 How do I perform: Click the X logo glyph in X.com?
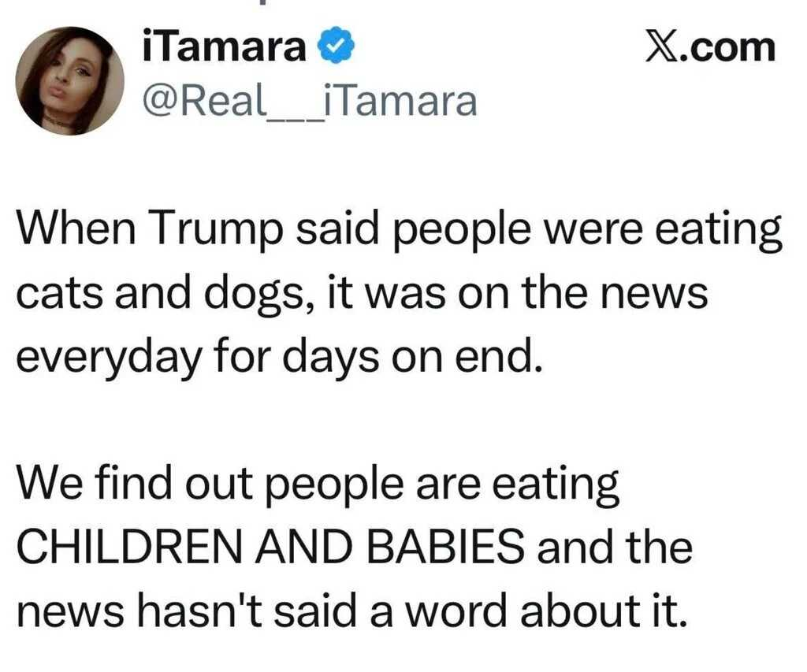[661, 48]
